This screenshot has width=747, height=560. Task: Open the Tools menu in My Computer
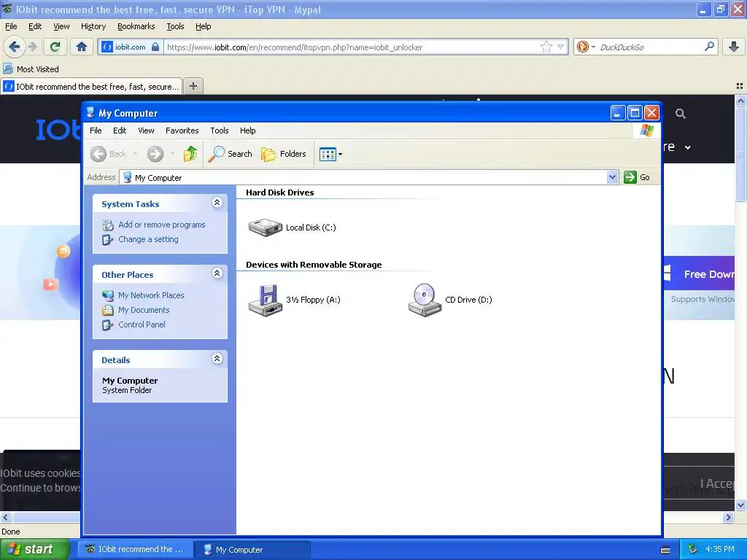(220, 131)
